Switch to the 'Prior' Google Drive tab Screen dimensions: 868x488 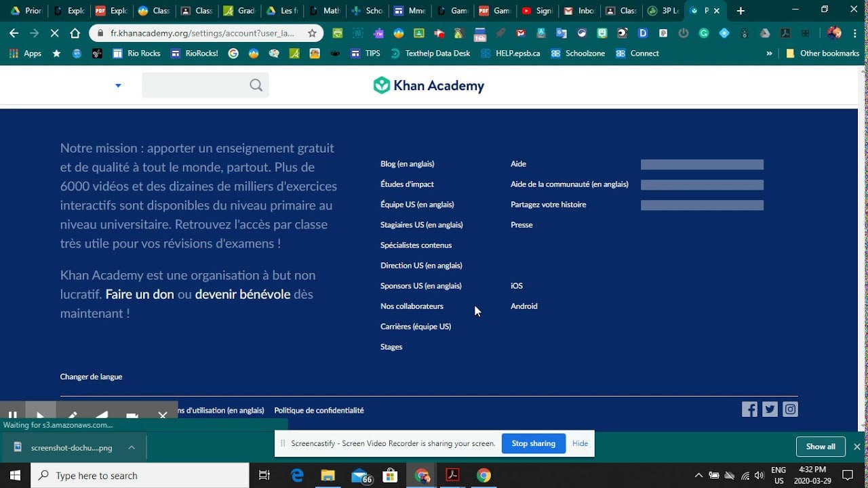coord(26,11)
